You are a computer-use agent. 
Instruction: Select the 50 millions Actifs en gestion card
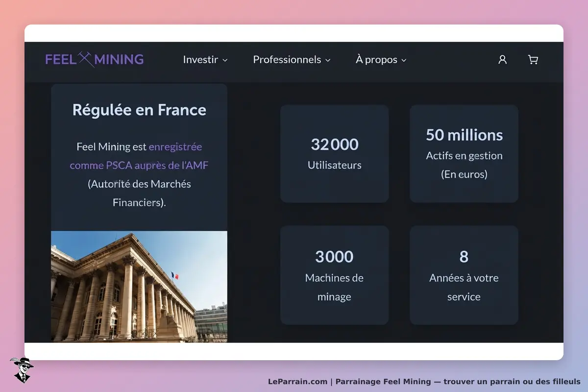coord(464,153)
